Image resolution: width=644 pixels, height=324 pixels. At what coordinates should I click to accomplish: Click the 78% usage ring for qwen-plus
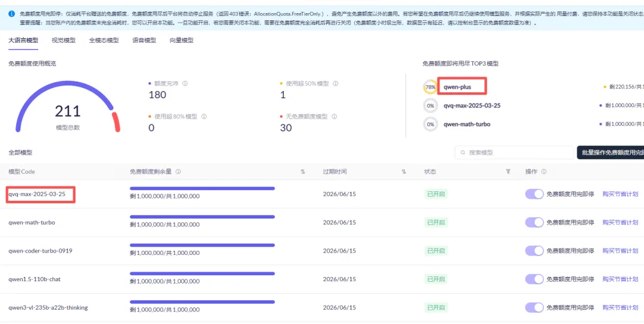pos(430,87)
